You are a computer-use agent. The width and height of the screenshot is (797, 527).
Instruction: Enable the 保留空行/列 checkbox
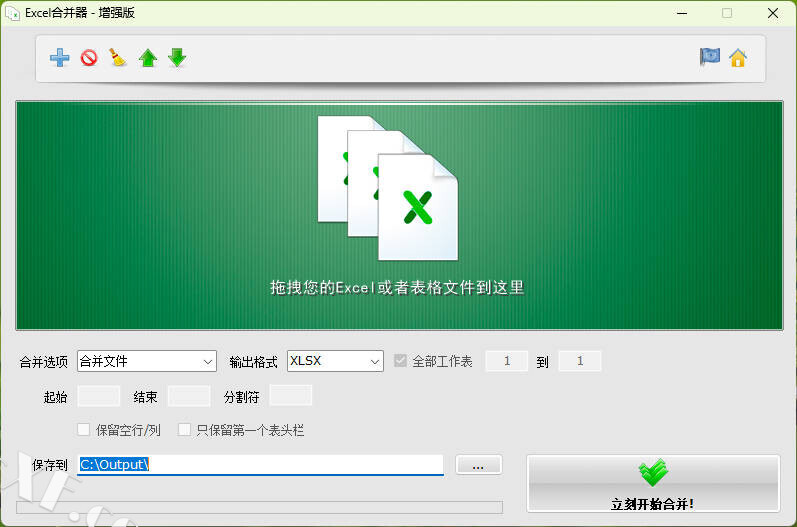pos(84,430)
